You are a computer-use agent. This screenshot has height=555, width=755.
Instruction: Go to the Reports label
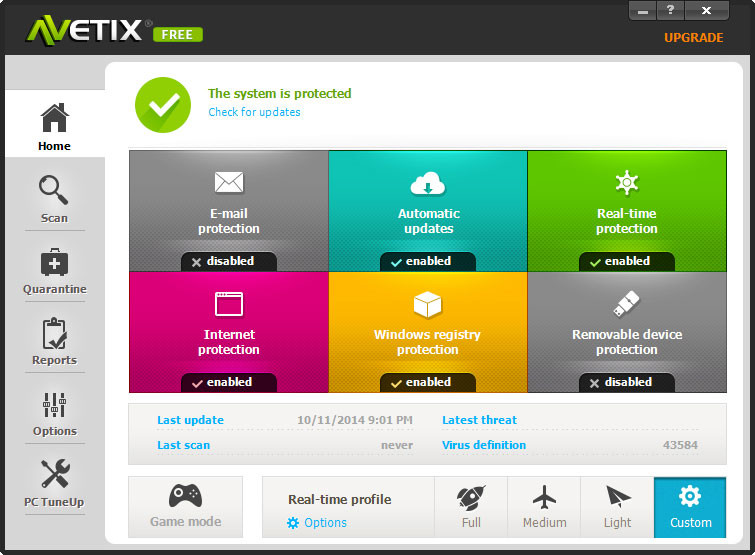pos(54,360)
